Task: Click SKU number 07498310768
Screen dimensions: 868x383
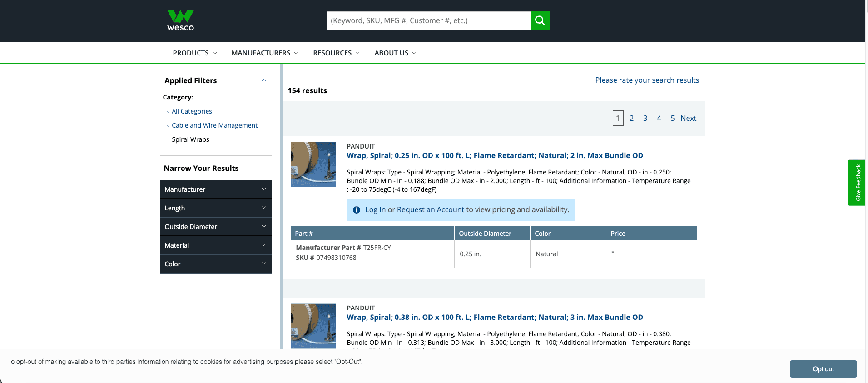Action: [336, 258]
